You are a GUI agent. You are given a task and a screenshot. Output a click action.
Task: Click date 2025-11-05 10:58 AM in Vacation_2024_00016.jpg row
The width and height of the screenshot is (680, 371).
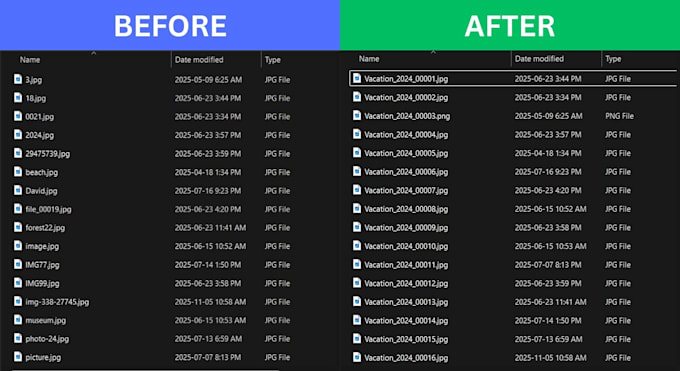(x=550, y=358)
